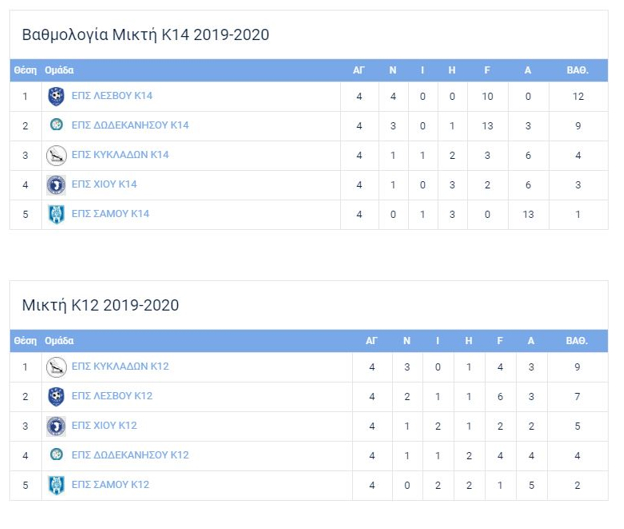Viewport: 624px width, 529px height.
Task: Open the ΕΠΣ ΚΥΚΛΑΔΩΝ Κ14 team link
Action: tap(120, 155)
